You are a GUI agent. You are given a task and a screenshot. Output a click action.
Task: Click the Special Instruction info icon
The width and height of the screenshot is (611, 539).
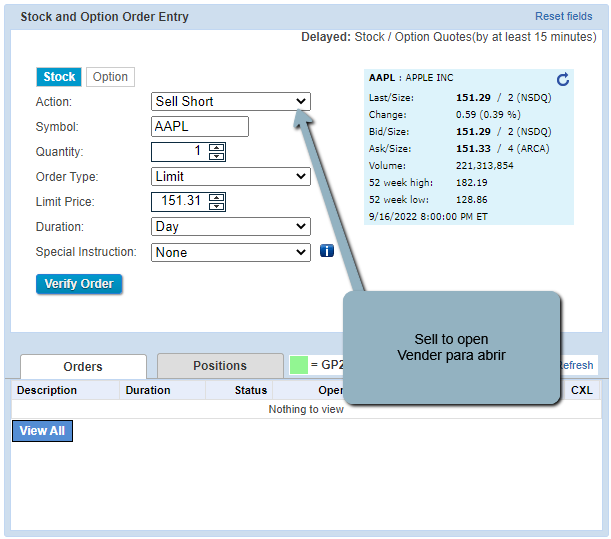pyautogui.click(x=327, y=252)
